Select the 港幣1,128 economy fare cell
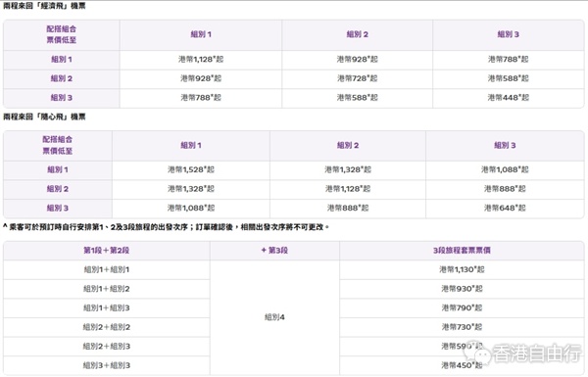Viewport: 588px width, 377px height. (201, 59)
